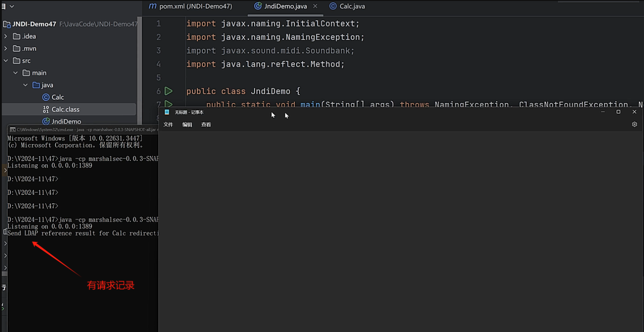Expand the .mvn folder
Screen dimensions: 644x332
(x=6, y=48)
